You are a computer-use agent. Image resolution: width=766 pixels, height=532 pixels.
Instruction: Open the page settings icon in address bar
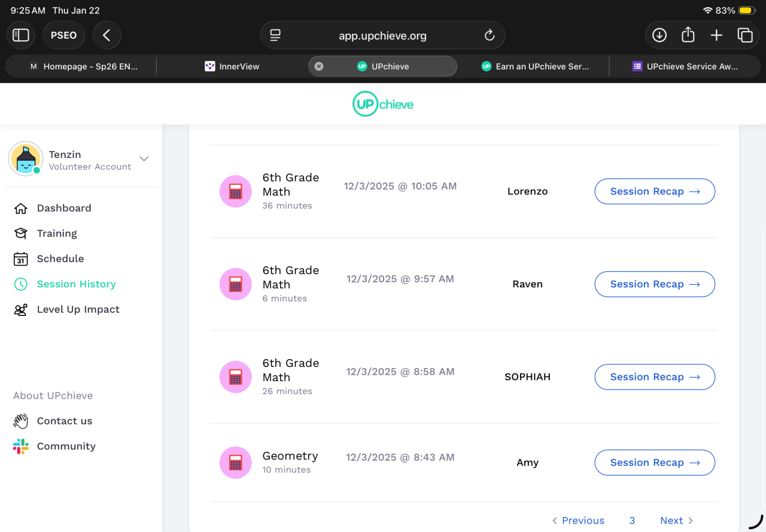pyautogui.click(x=275, y=35)
